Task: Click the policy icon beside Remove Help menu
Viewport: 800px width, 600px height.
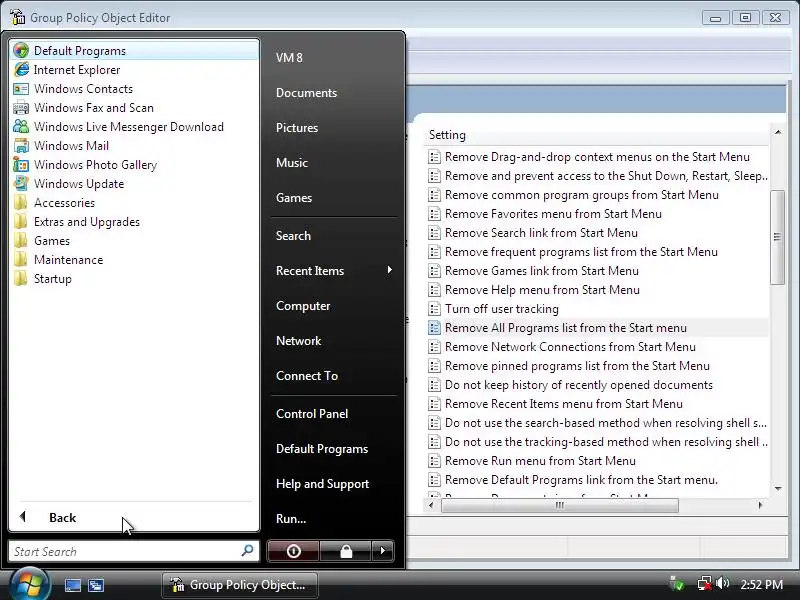Action: [x=434, y=290]
